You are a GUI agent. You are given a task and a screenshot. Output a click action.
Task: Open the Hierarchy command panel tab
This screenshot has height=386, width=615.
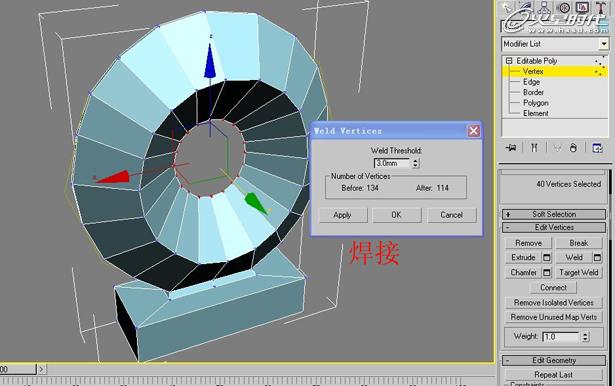click(x=544, y=7)
